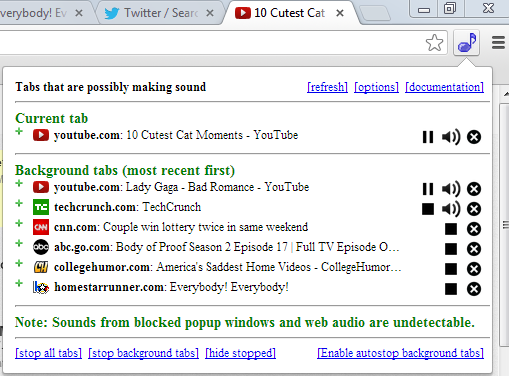The image size is (509, 376).
Task: Stop the abc.go.com Body of Proof tab
Action: (451, 249)
